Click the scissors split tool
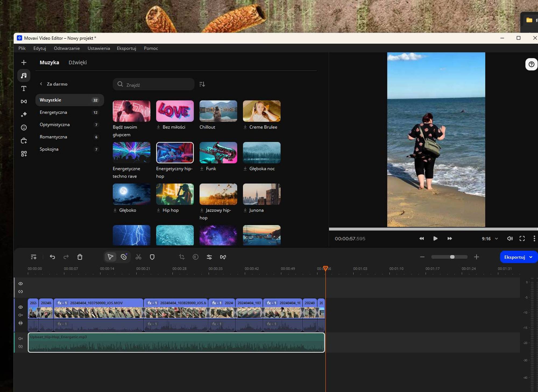This screenshot has height=392, width=538. pyautogui.click(x=138, y=257)
